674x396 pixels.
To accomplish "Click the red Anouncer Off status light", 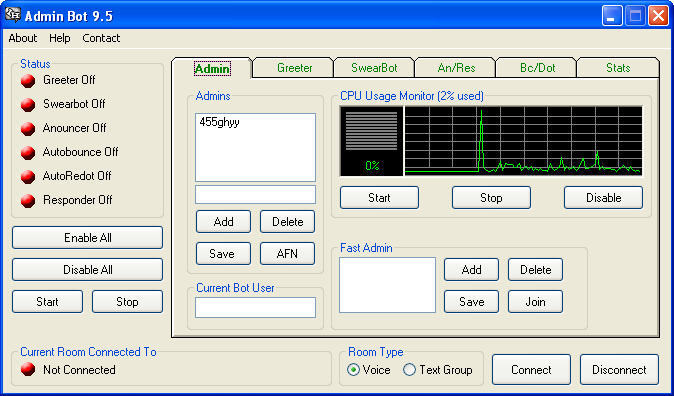I will tap(28, 129).
